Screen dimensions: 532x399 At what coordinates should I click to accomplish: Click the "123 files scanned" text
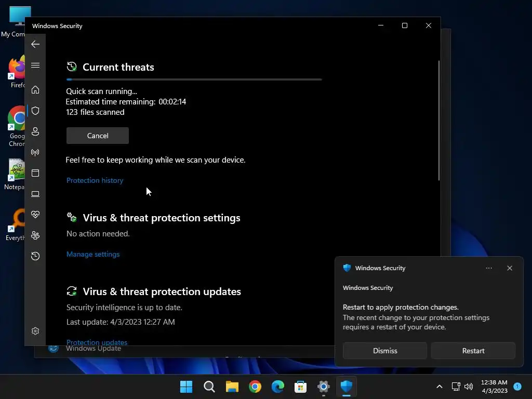point(96,112)
